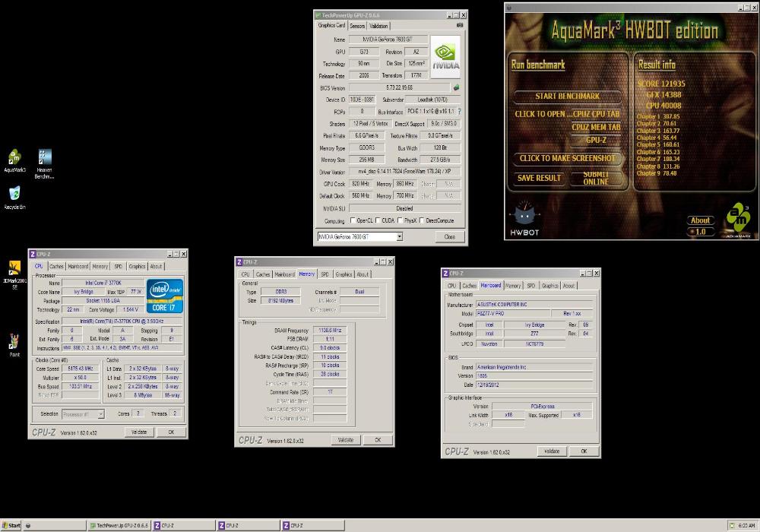
Task: Click the GPU-Z camera screenshot icon
Action: click(460, 25)
